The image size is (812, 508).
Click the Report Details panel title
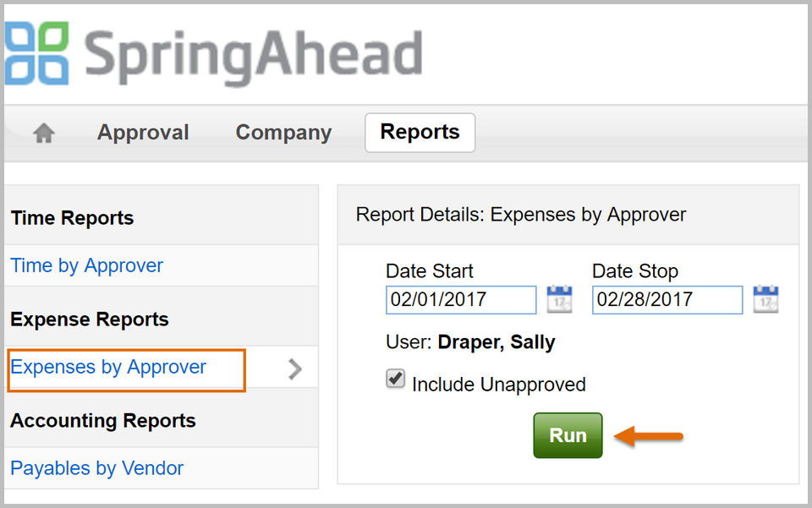pos(521,215)
